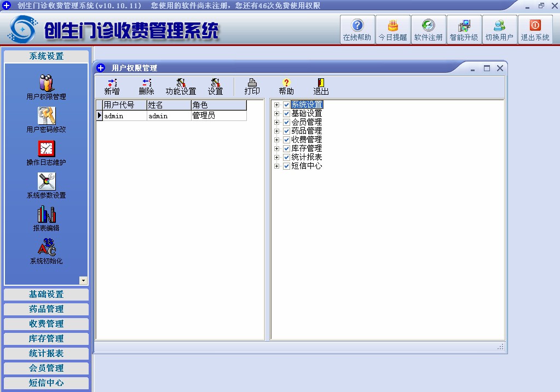
Task: Select 系统设置 tree label
Action: [x=307, y=105]
